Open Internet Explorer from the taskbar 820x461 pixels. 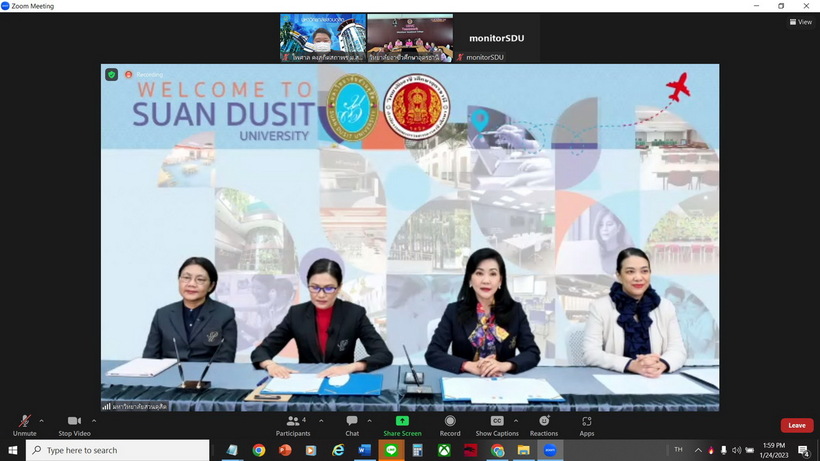(x=338, y=450)
